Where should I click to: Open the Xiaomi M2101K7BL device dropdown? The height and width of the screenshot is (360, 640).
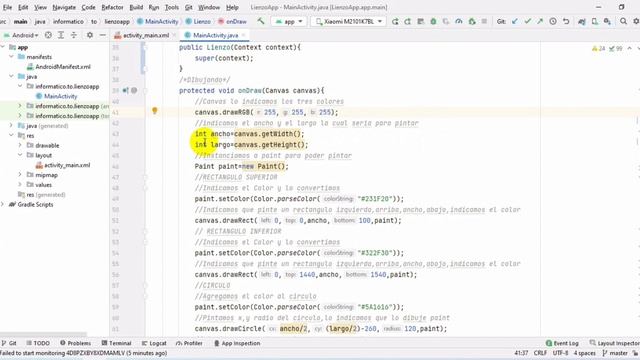pyautogui.click(x=349, y=21)
